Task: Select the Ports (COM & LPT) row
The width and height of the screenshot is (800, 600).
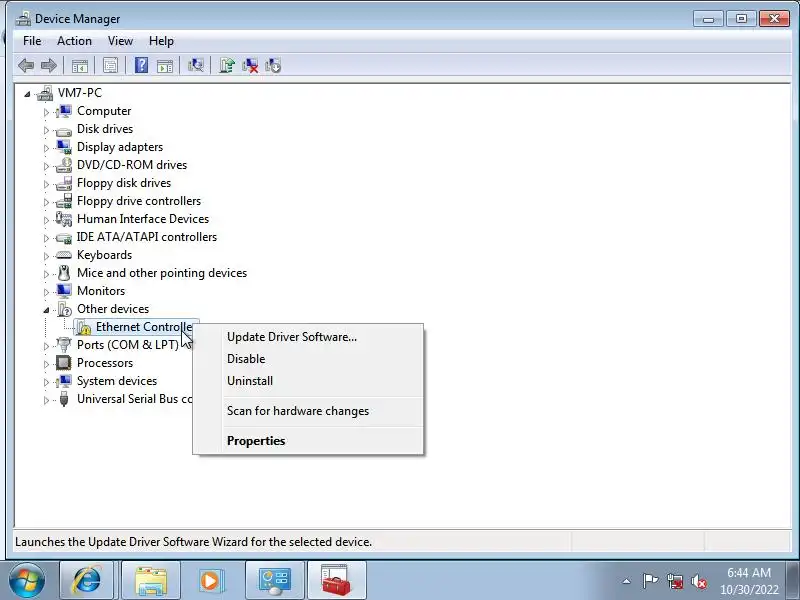Action: 117,345
